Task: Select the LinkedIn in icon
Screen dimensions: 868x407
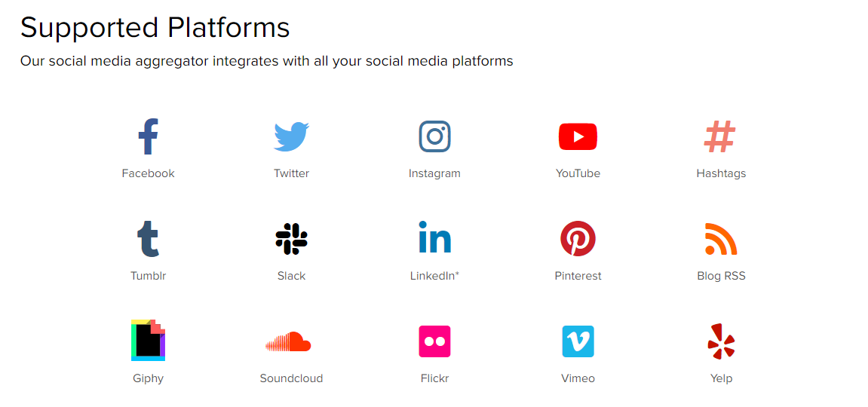Action: click(x=434, y=237)
